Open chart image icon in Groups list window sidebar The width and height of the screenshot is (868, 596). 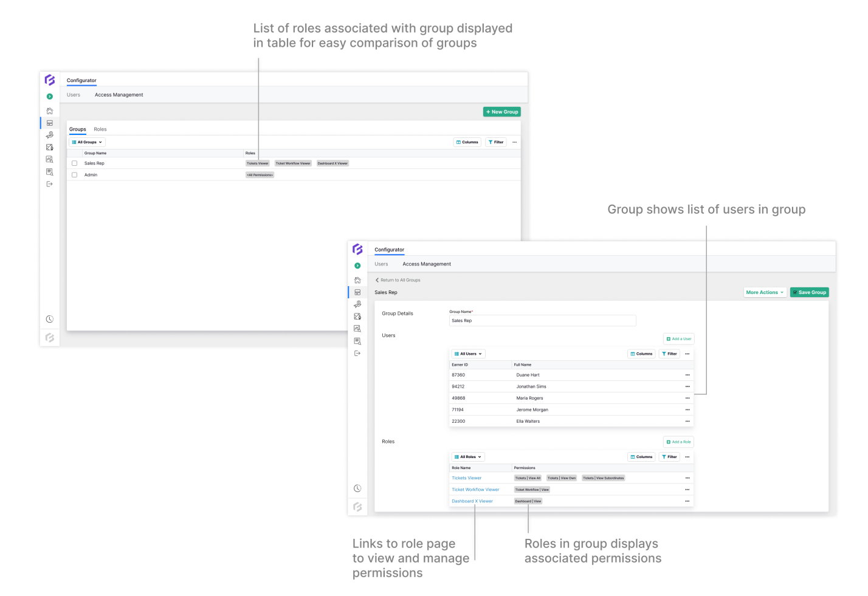pyautogui.click(x=50, y=159)
